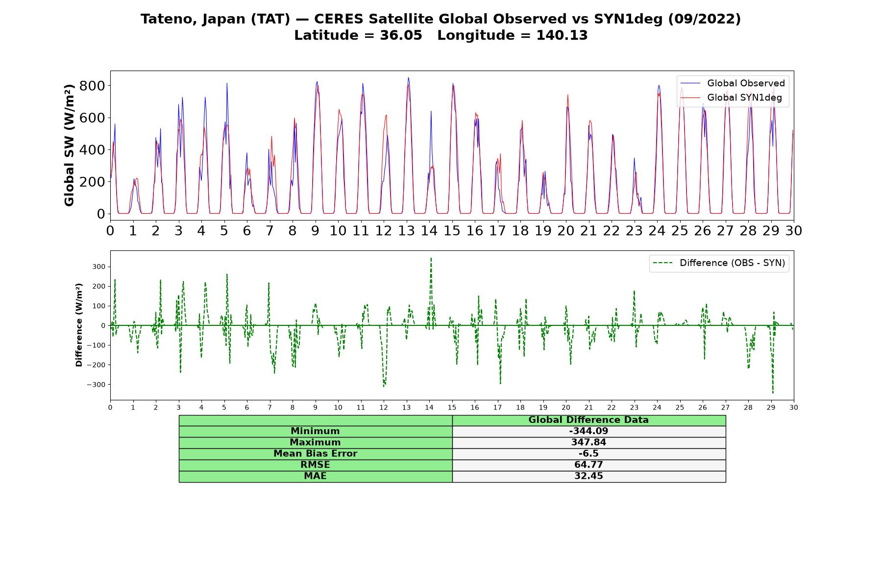Click day 15 tick on upper chart axis
Image resolution: width=882 pixels, height=588 pixels.
pos(452,231)
